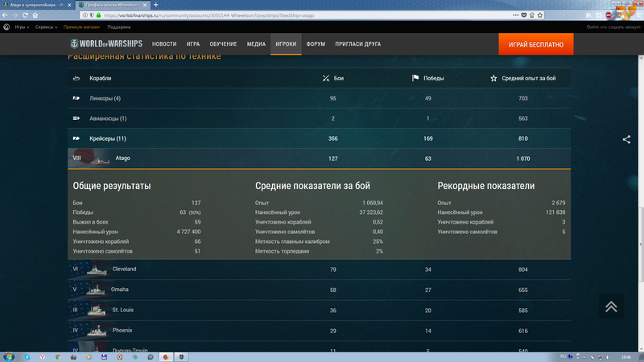Expand the Phoenix ship row

point(319,331)
